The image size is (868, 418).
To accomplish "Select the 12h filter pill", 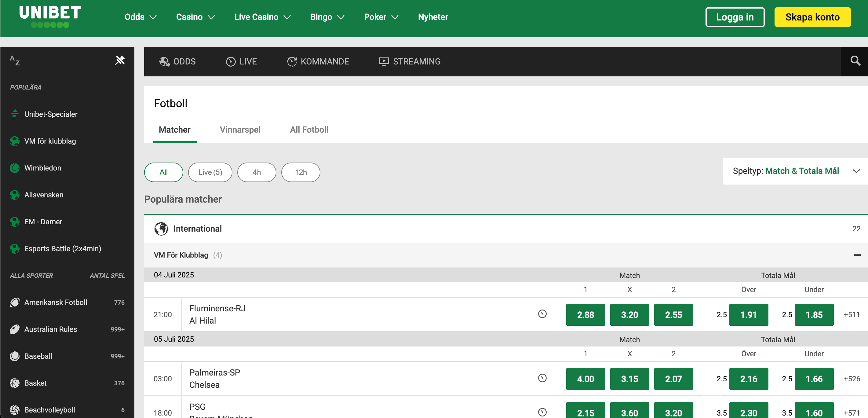I will click(x=301, y=172).
